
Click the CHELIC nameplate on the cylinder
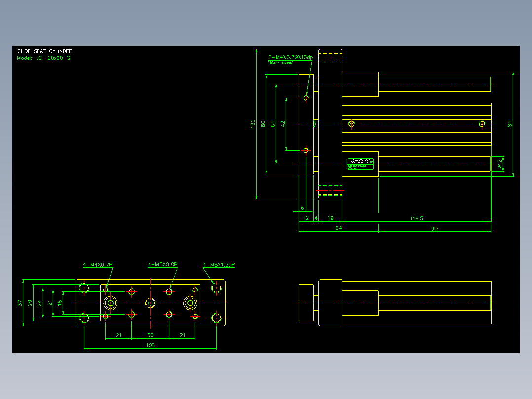pos(360,163)
